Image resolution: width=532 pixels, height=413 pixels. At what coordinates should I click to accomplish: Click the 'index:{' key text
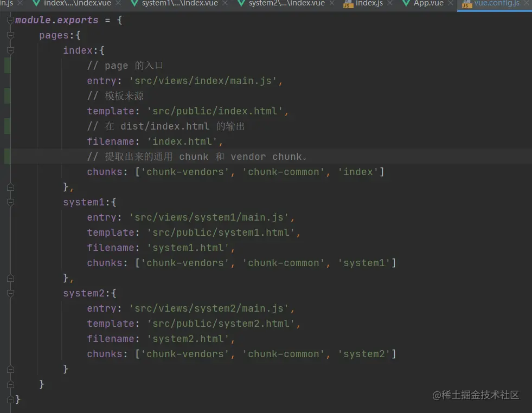click(84, 50)
